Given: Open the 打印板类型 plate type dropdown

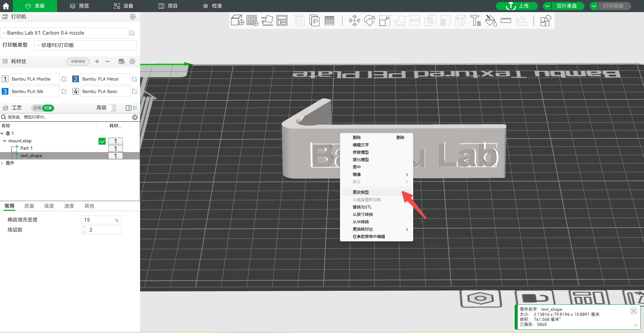Looking at the screenshot, I should point(85,45).
